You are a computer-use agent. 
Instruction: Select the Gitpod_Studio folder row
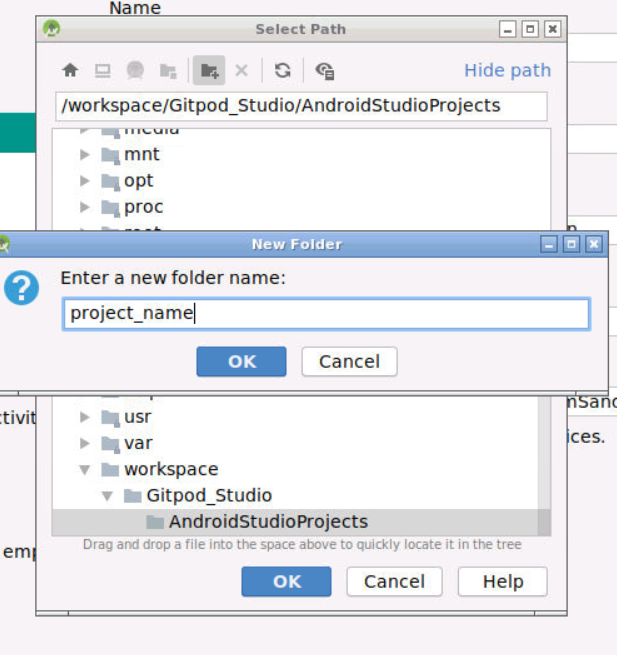[295, 496]
